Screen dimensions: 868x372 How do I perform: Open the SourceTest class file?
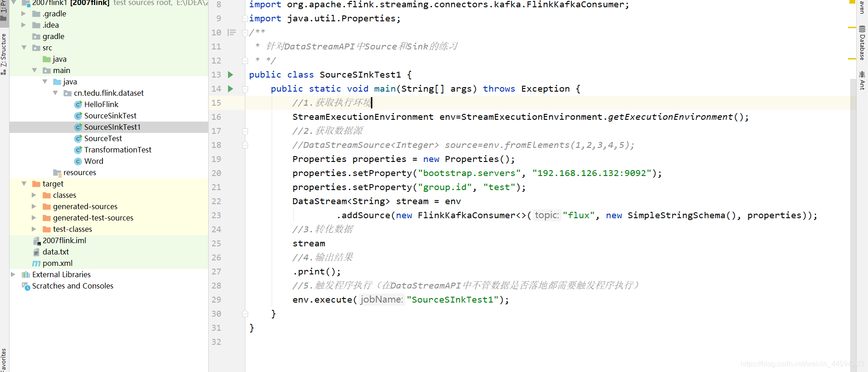(x=103, y=138)
